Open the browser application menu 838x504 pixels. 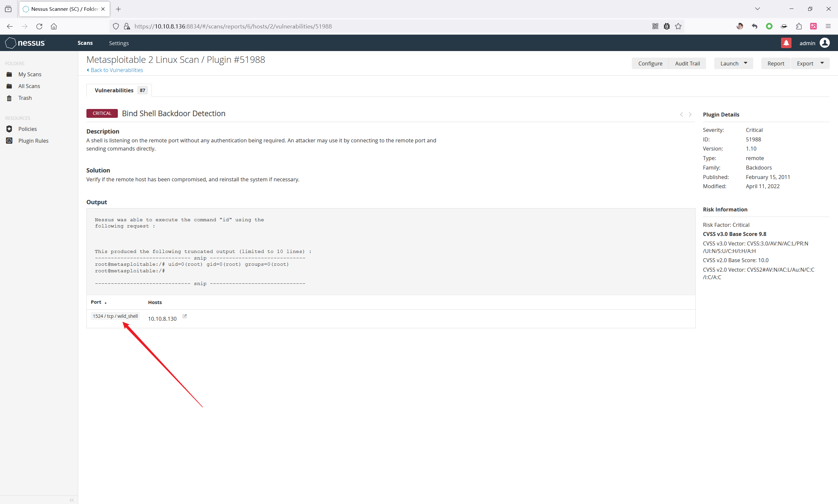click(828, 26)
